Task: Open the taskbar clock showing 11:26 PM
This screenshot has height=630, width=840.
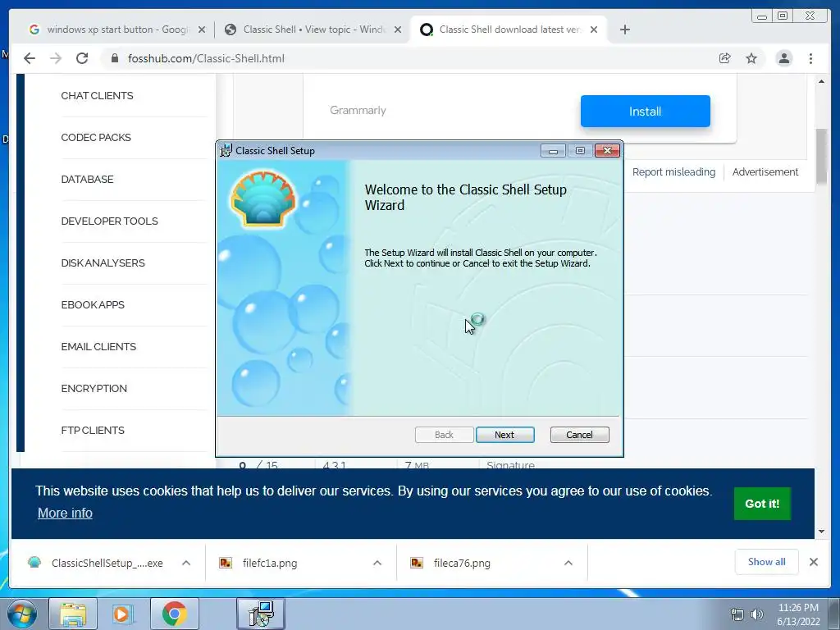Action: pyautogui.click(x=798, y=614)
